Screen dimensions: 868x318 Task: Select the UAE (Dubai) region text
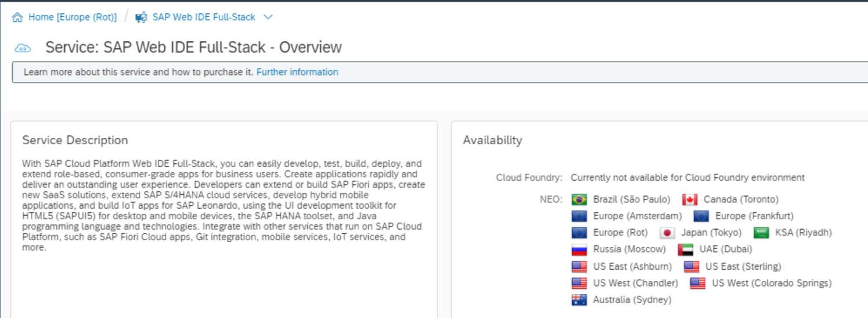[x=726, y=249]
